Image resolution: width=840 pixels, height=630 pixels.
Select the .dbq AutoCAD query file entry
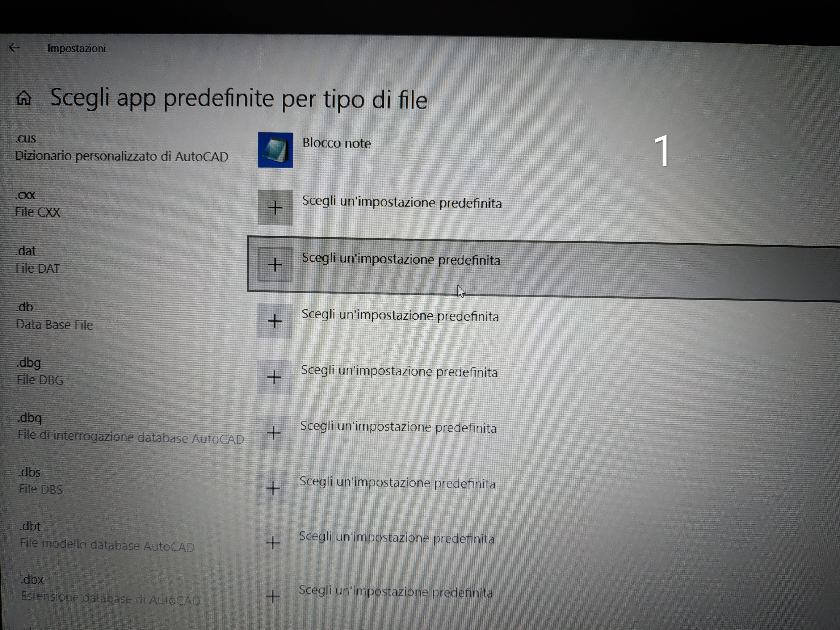[x=130, y=428]
